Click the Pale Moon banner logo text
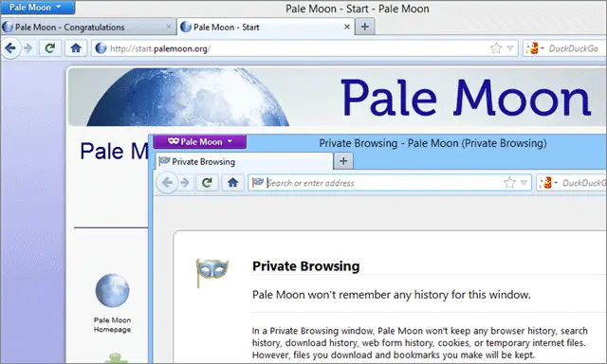The width and height of the screenshot is (607, 364). [467, 98]
